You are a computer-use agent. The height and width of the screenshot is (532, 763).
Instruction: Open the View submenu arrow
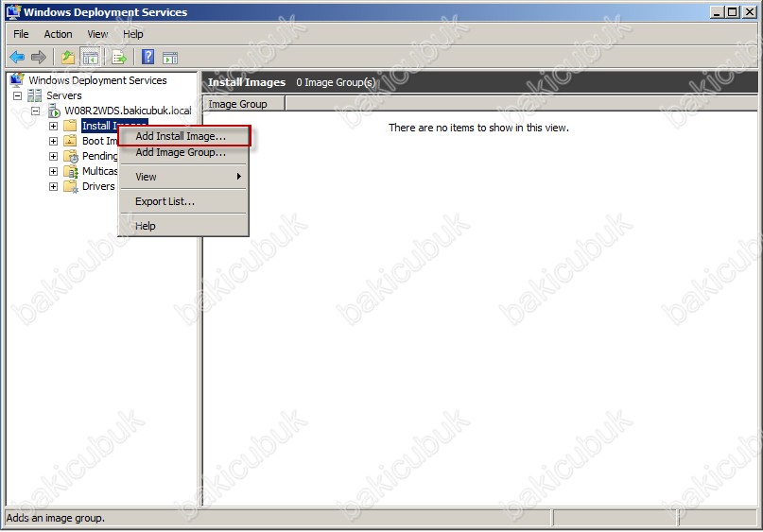coord(239,176)
